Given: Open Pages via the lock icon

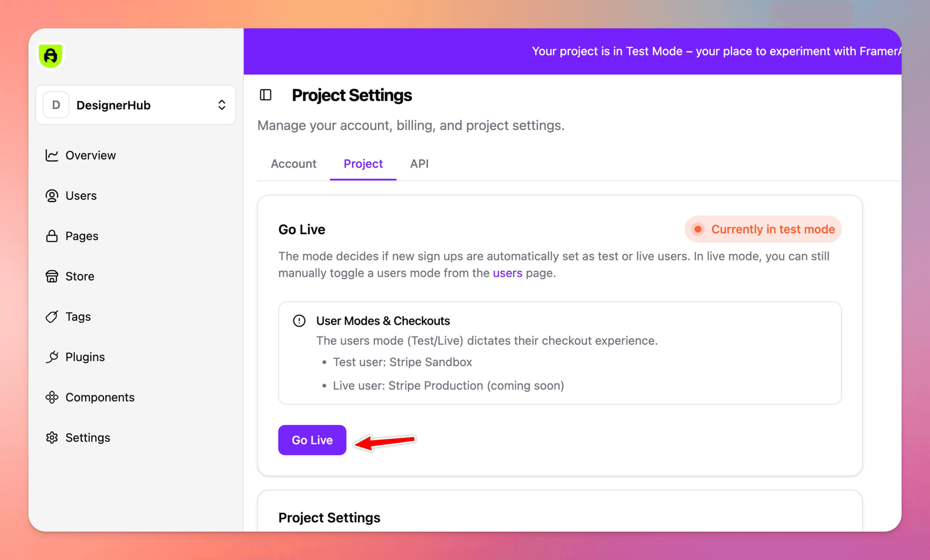Looking at the screenshot, I should (x=52, y=236).
